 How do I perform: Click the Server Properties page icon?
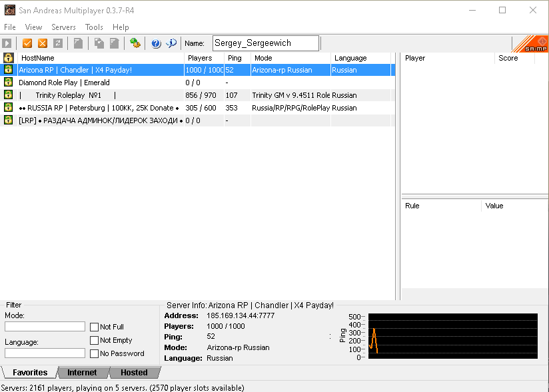(x=115, y=43)
